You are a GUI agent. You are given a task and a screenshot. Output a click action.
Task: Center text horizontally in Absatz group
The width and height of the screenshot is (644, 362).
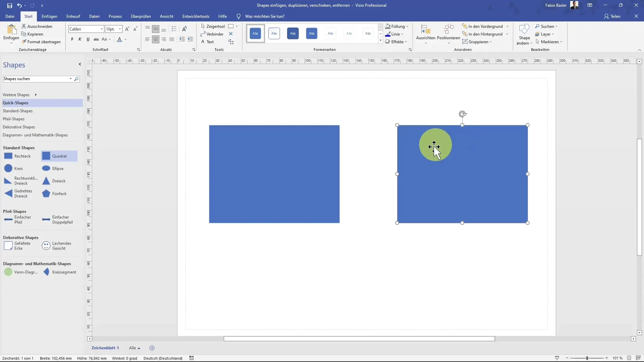pyautogui.click(x=156, y=39)
